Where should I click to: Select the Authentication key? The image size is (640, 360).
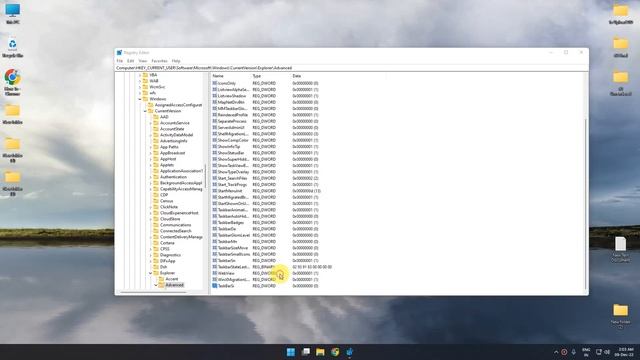coord(173,177)
